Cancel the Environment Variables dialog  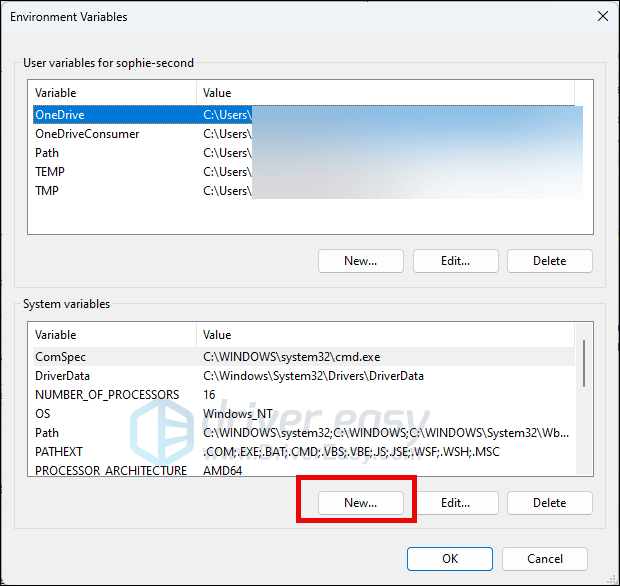coord(544,559)
